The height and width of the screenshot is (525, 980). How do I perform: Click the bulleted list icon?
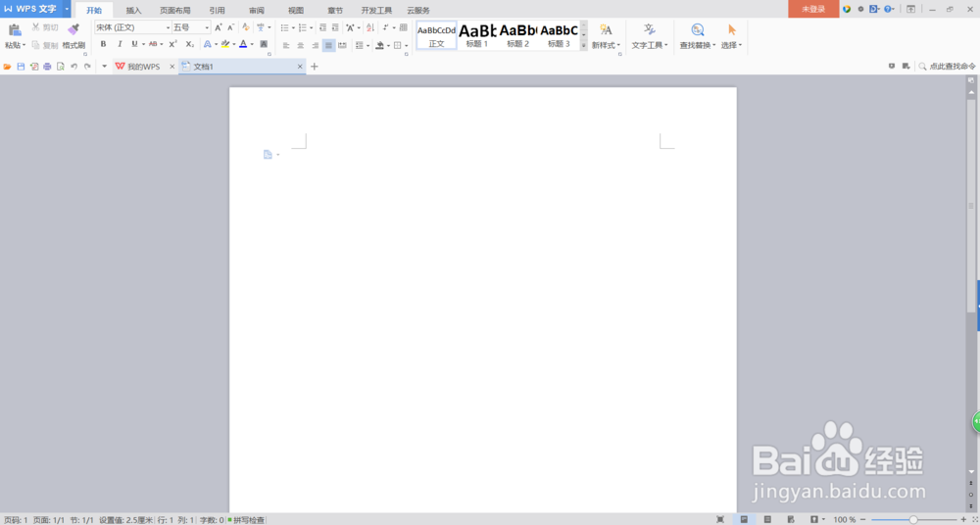tap(284, 27)
